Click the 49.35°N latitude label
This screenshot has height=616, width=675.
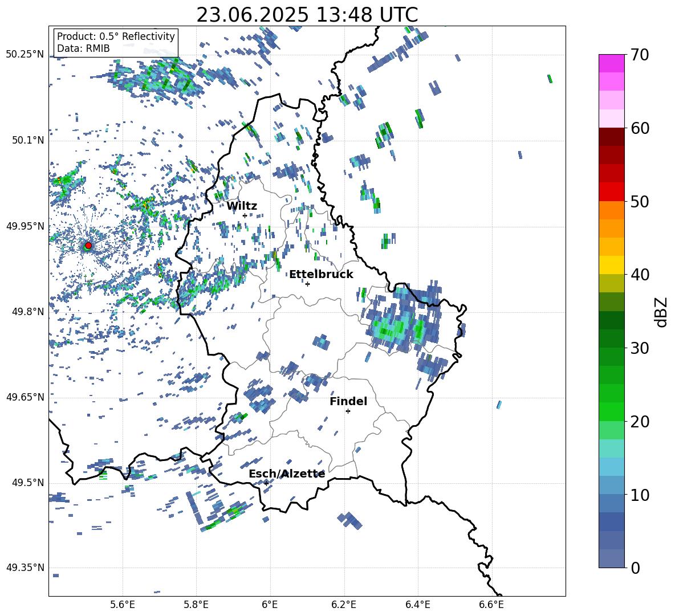point(25,568)
